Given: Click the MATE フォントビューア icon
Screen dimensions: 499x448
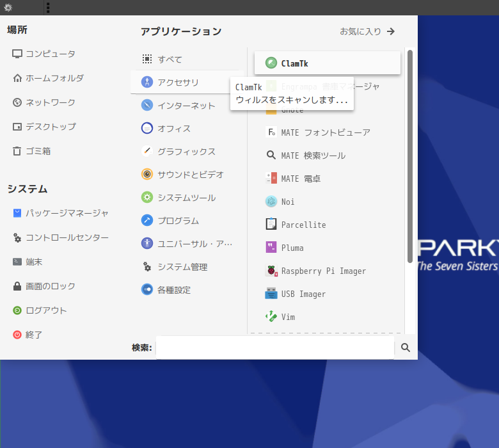Looking at the screenshot, I should click(271, 132).
